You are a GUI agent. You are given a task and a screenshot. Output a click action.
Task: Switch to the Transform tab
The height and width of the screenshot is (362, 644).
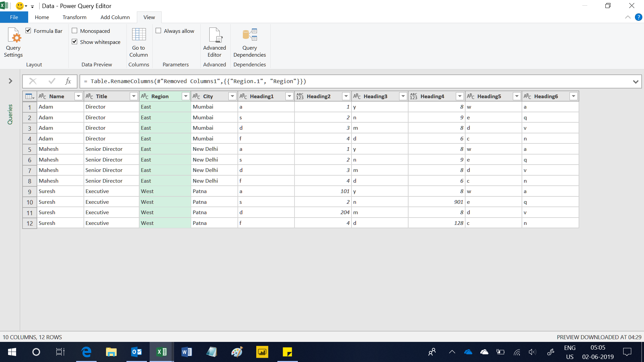tap(74, 17)
